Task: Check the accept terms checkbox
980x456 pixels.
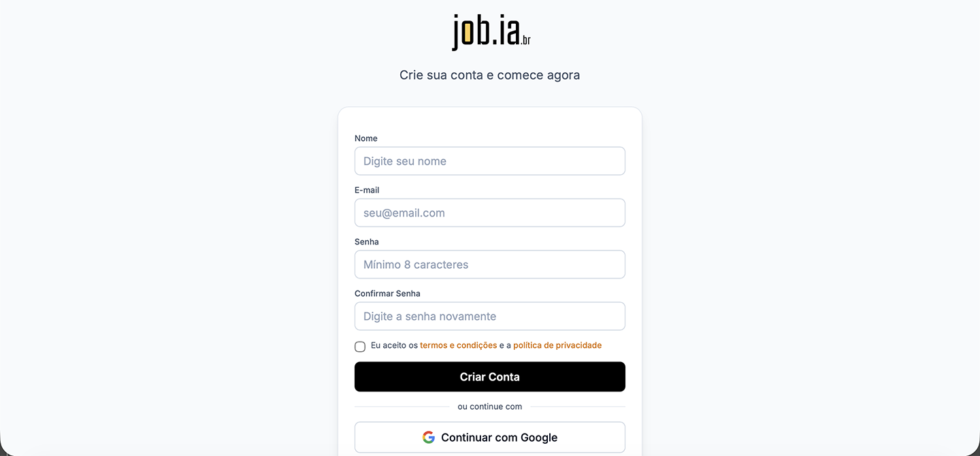Action: (x=360, y=346)
